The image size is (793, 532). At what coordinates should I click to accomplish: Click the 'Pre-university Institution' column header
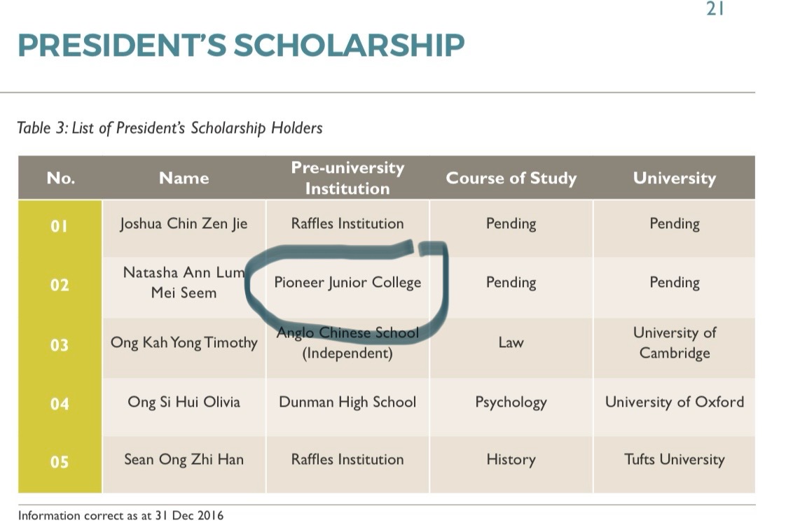click(x=347, y=178)
